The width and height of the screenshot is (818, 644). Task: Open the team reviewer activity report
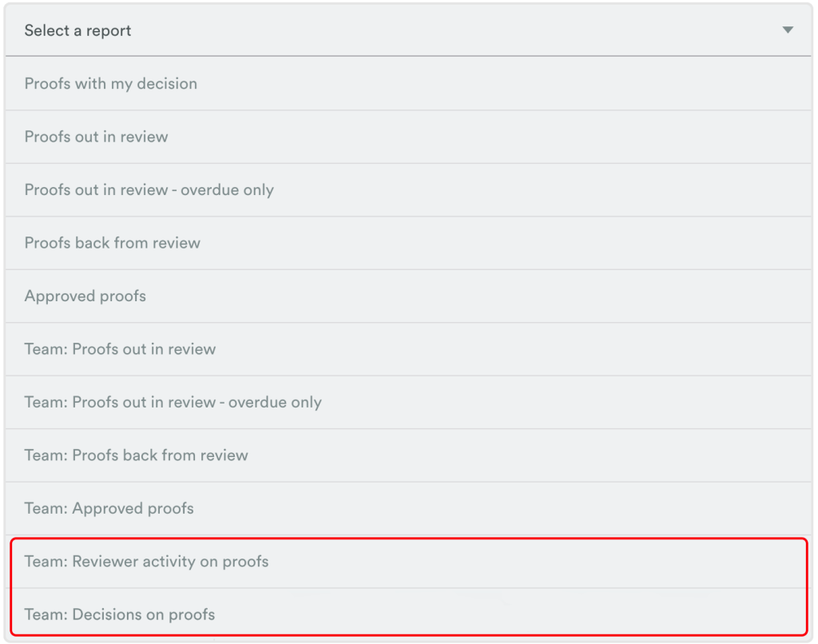147,562
